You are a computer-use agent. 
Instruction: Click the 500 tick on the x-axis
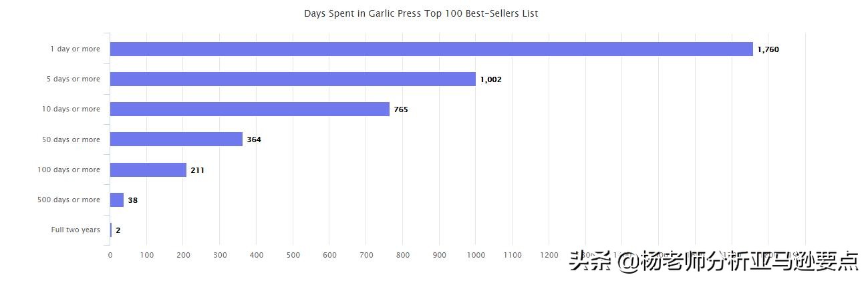coord(293,255)
